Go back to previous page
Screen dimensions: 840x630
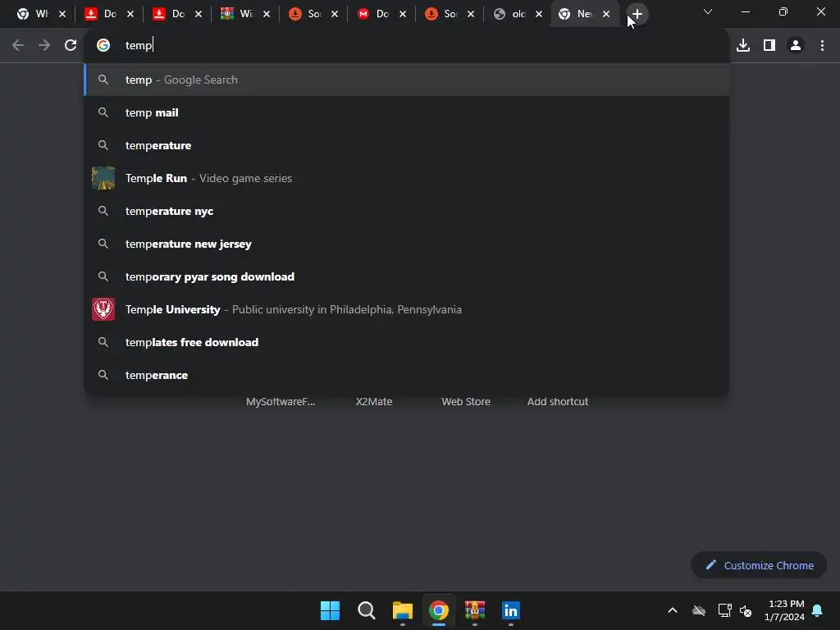click(18, 46)
